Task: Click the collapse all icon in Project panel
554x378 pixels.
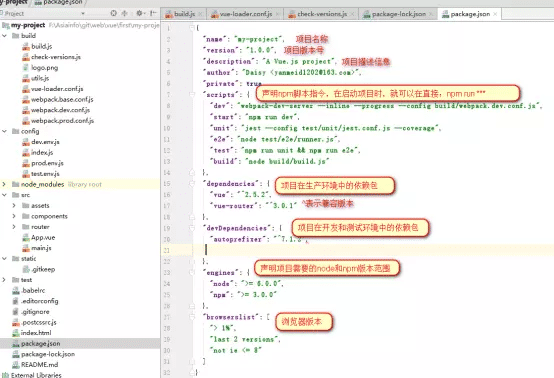Action: pos(124,13)
